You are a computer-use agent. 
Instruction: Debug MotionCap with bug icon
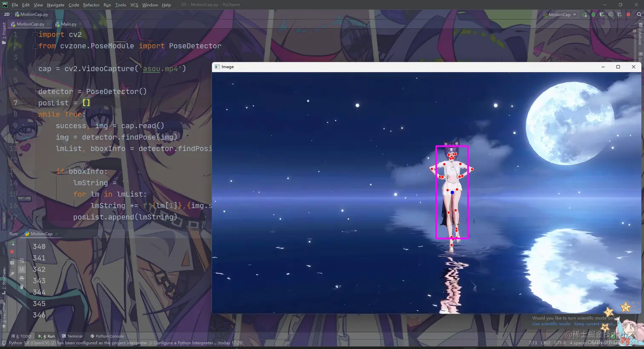pos(593,14)
